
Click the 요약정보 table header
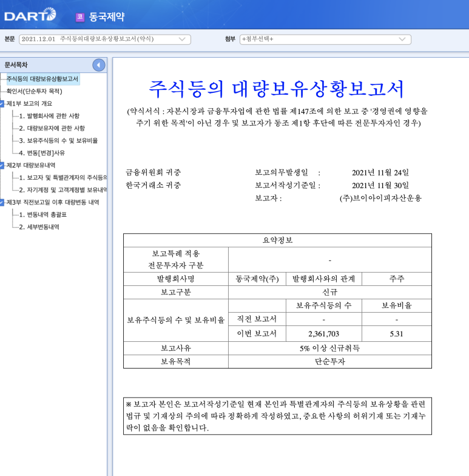click(x=277, y=240)
